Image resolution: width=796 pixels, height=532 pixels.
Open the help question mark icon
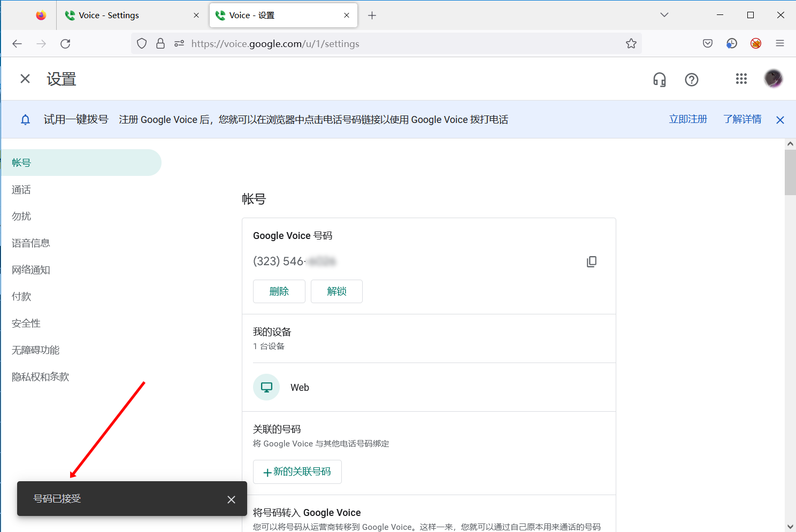click(x=692, y=80)
